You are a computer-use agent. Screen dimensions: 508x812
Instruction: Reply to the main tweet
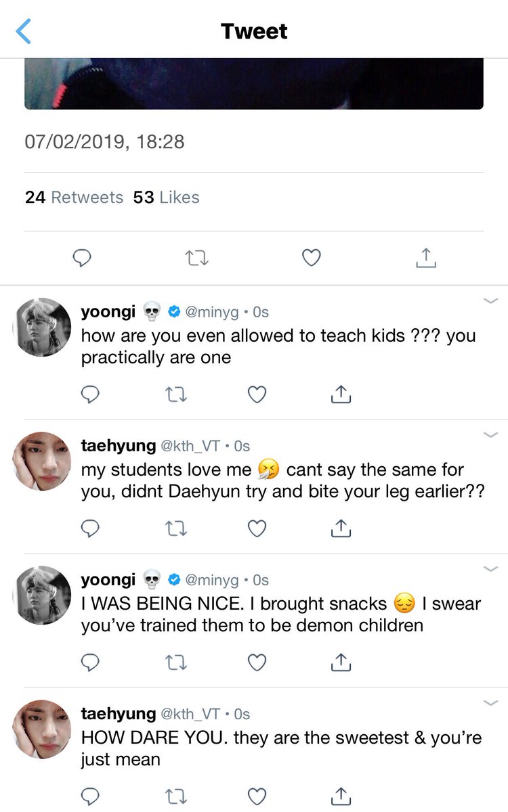pos(82,258)
